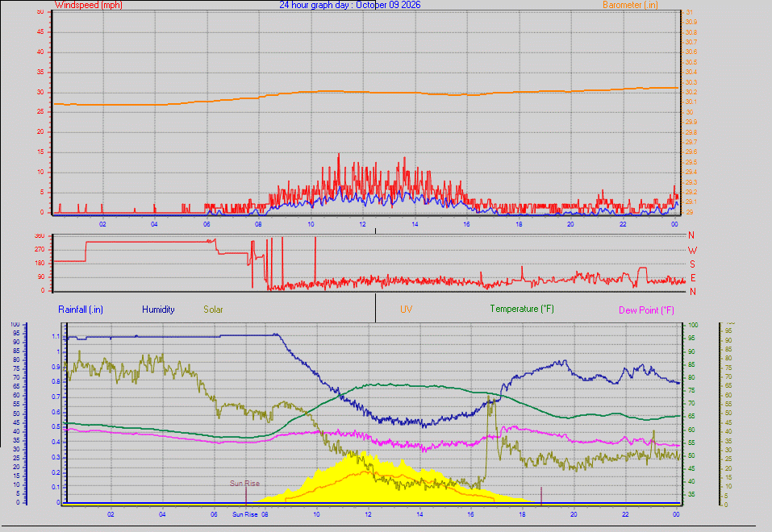Click the "Sun Rise" label on the bottom time axis
This screenshot has width=772, height=532.
[245, 514]
